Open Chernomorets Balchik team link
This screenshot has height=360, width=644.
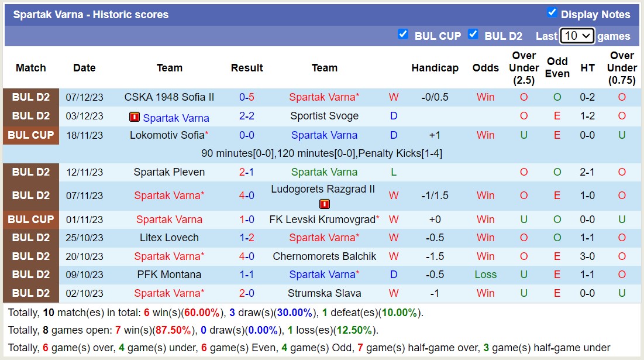pyautogui.click(x=325, y=256)
